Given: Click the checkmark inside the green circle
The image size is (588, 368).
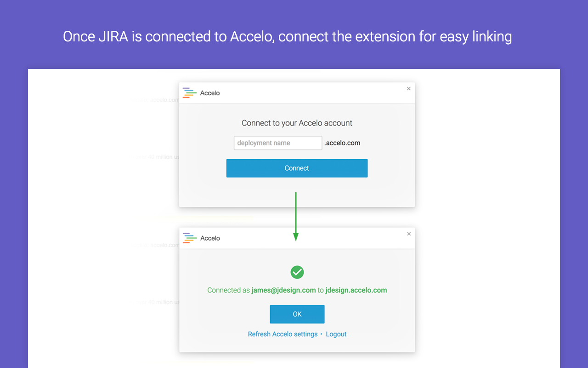Looking at the screenshot, I should (297, 272).
